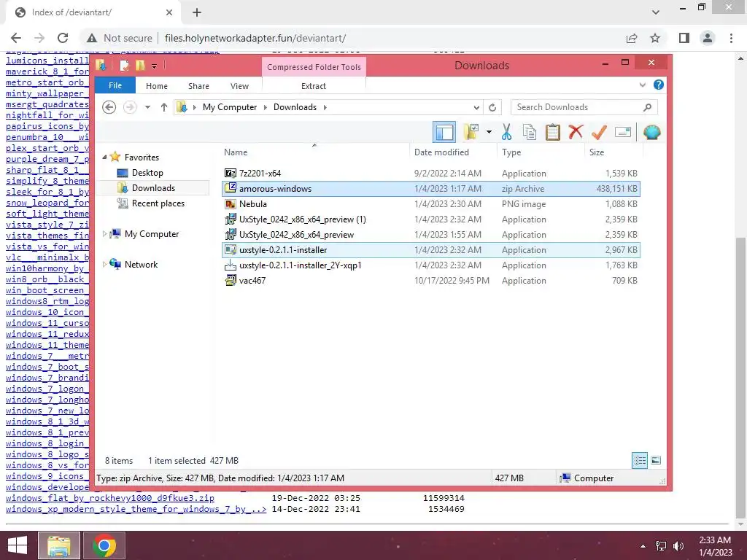Select the 7z2201-x64 file
Screen dimensions: 747x560
[431, 174]
